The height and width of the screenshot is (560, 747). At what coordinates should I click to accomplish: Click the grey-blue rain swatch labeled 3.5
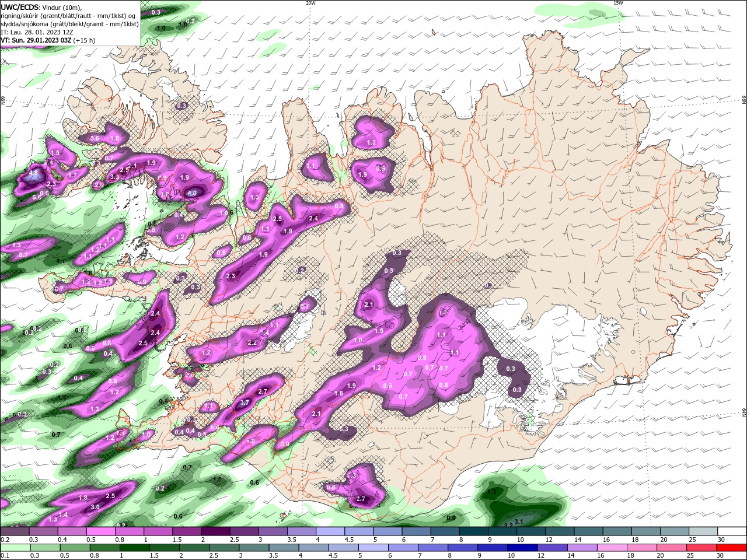click(284, 548)
